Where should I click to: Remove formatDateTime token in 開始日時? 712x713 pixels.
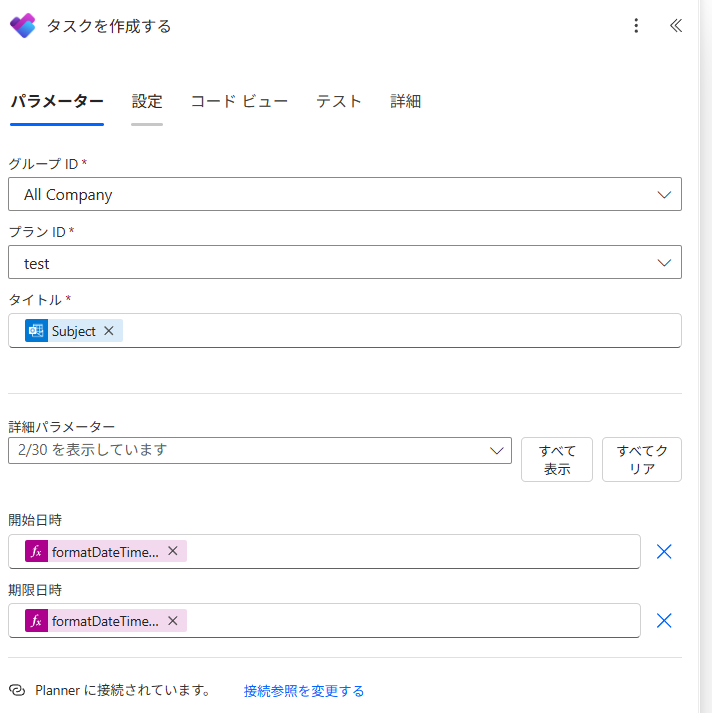click(x=173, y=551)
